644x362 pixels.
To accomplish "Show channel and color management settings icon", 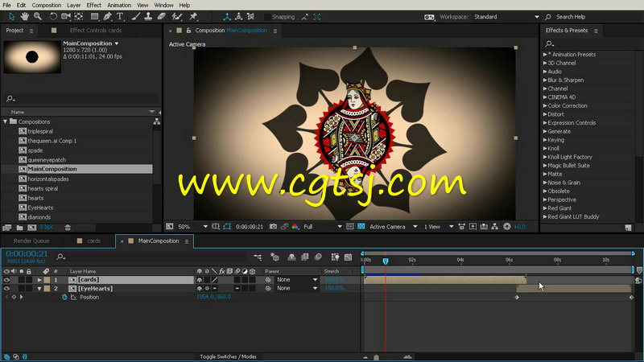I will click(x=295, y=227).
